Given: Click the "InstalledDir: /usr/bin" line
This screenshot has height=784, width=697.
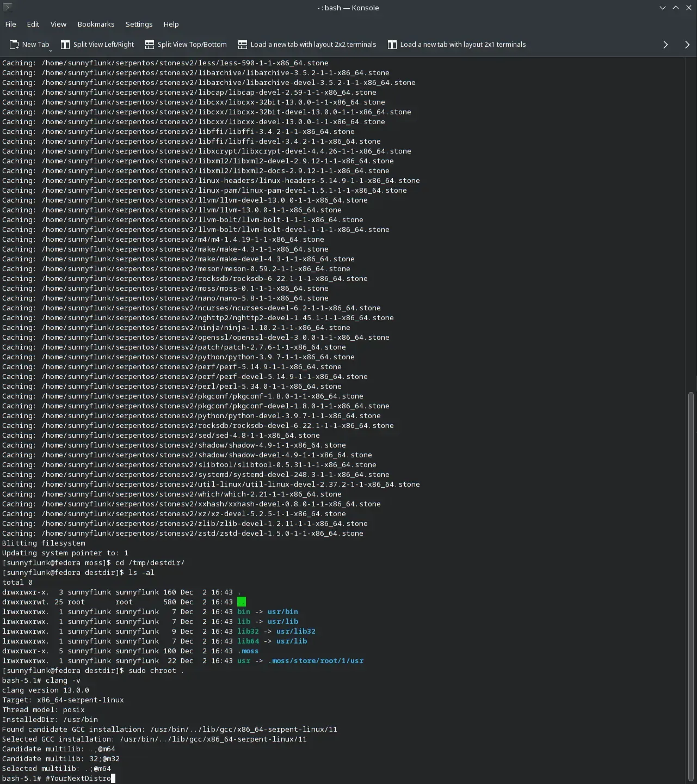Looking at the screenshot, I should [x=50, y=720].
